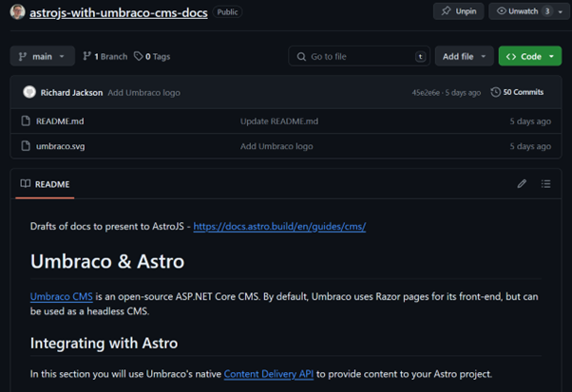Open the main branch selector dropdown
This screenshot has height=392, width=572.
[43, 56]
